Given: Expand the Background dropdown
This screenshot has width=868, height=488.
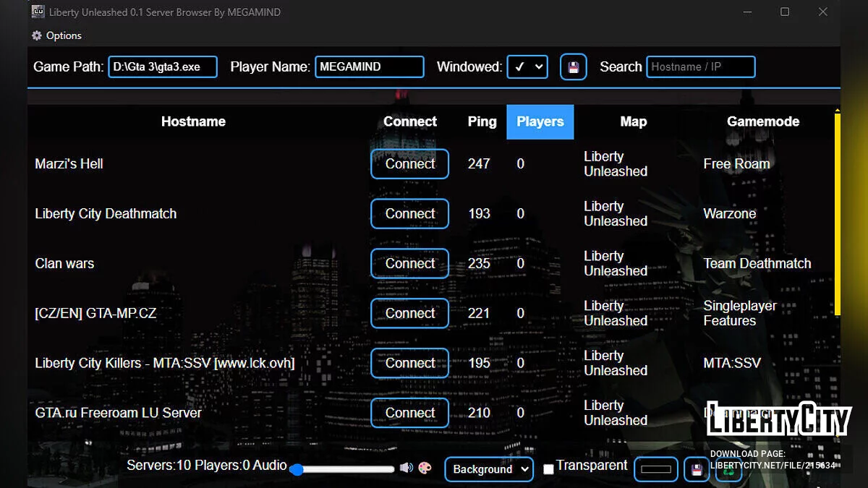Looking at the screenshot, I should coord(489,469).
